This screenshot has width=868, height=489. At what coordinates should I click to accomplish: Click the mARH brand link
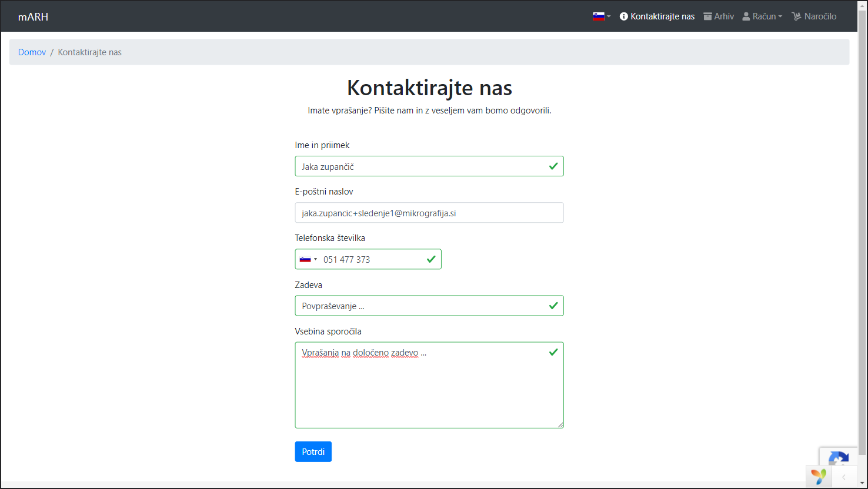click(33, 16)
